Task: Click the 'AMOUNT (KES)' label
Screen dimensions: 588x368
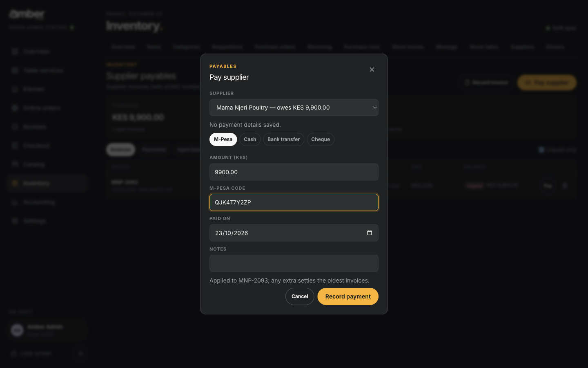Action: pos(229,157)
